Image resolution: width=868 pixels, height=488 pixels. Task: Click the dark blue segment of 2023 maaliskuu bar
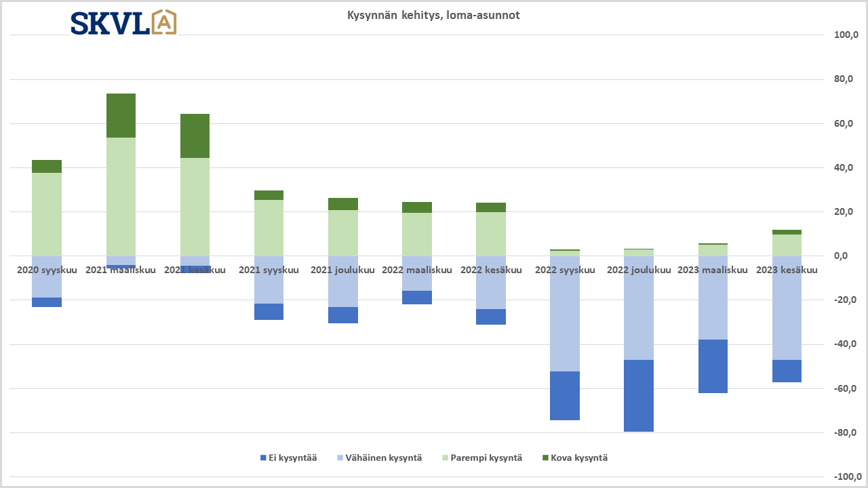(x=713, y=366)
